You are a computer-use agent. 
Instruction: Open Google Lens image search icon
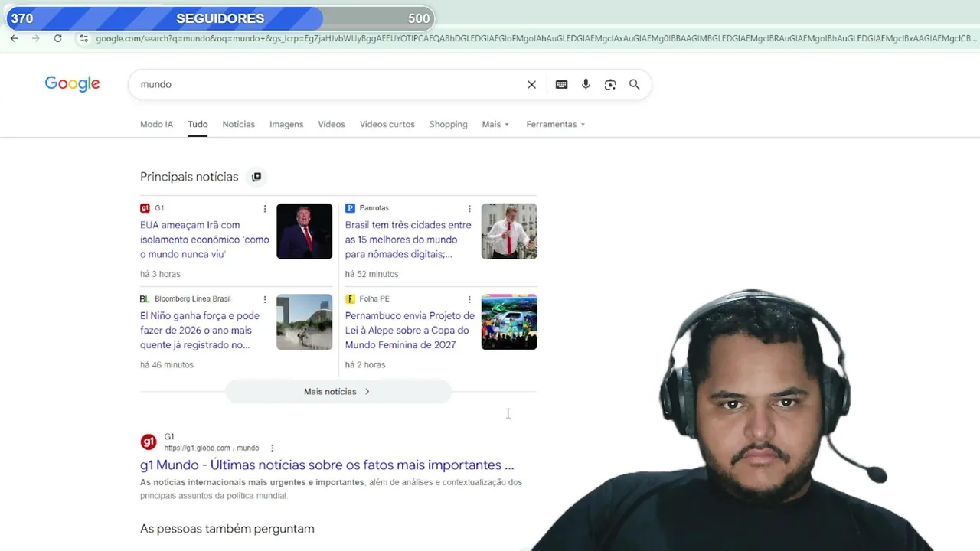(610, 84)
